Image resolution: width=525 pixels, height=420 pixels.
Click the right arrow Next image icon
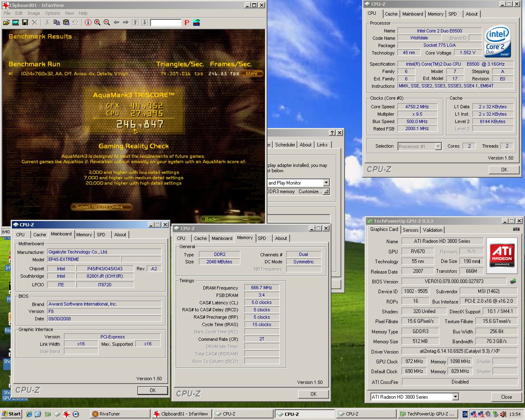point(126,23)
